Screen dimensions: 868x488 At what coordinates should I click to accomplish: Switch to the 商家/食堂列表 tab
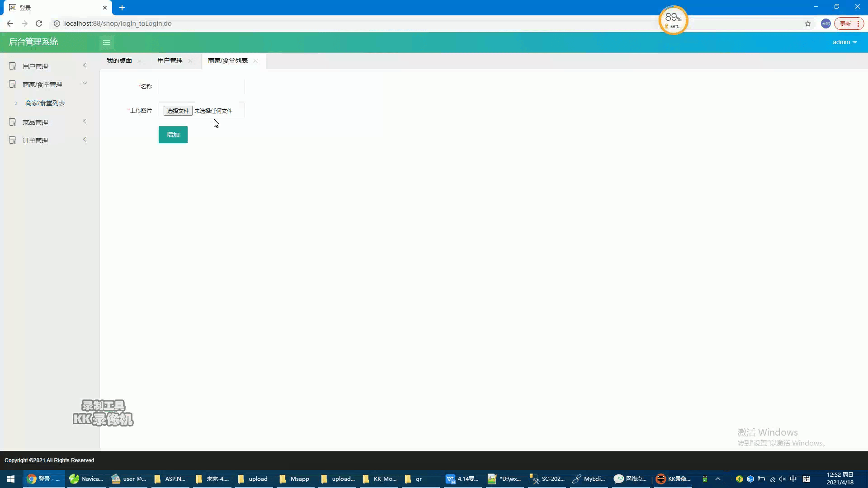pos(228,61)
